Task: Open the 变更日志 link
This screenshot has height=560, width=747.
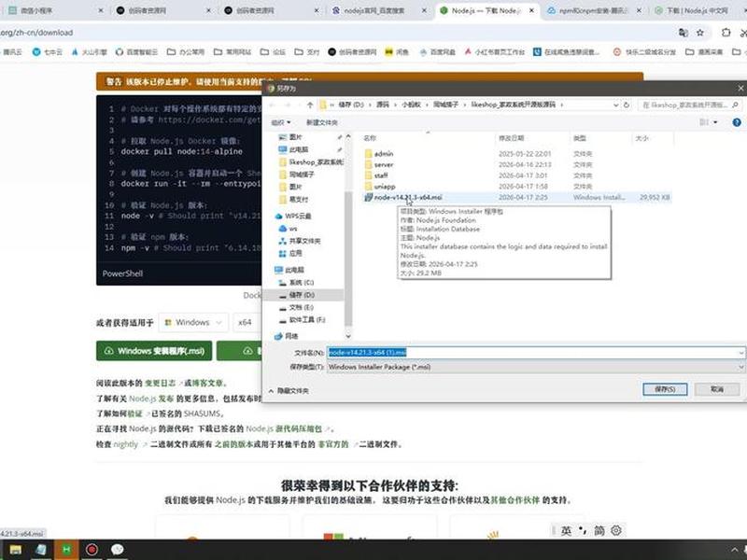Action: click(160, 383)
